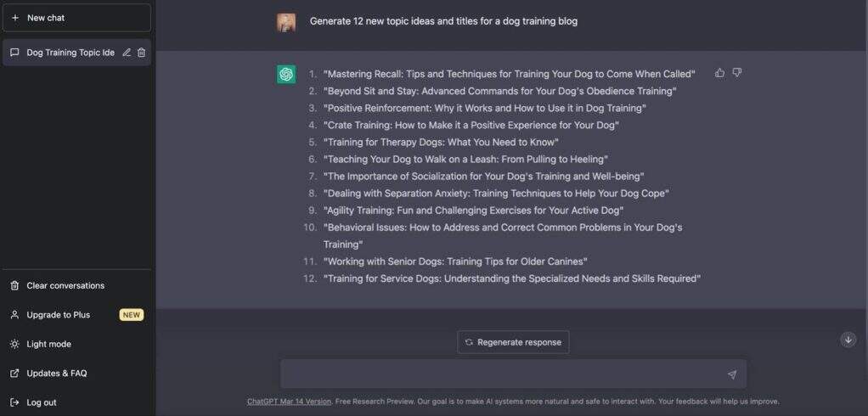Click Log out

[x=41, y=402]
